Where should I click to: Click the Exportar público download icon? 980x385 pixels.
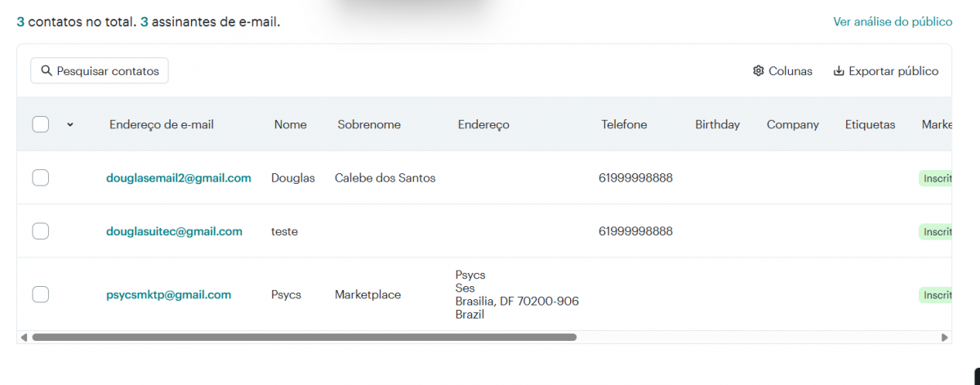(x=838, y=71)
